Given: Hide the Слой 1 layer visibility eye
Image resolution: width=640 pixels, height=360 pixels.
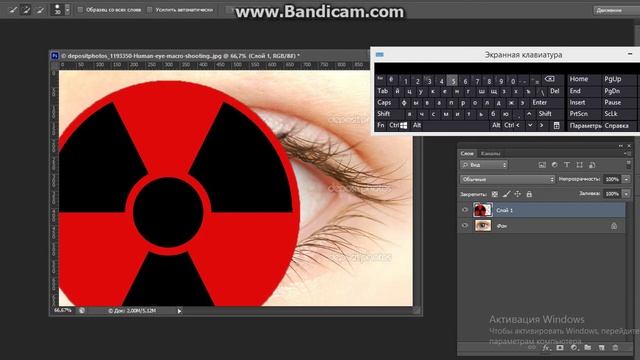Looking at the screenshot, I should pos(464,210).
